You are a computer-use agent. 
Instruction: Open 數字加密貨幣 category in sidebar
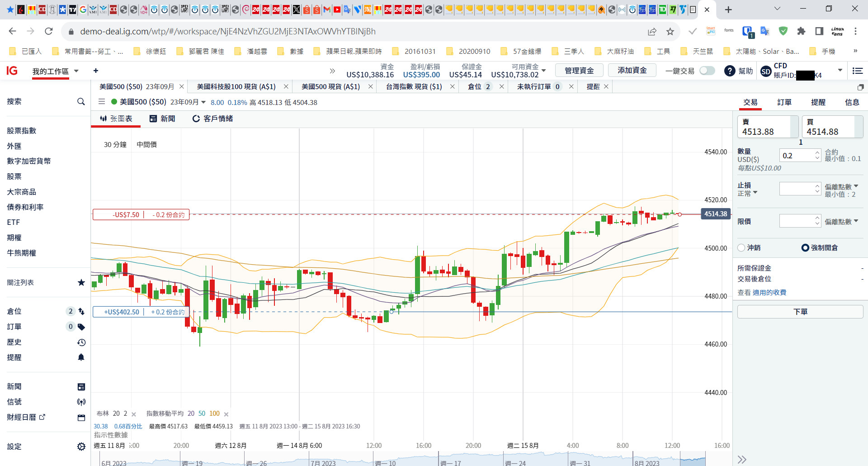(x=28, y=161)
